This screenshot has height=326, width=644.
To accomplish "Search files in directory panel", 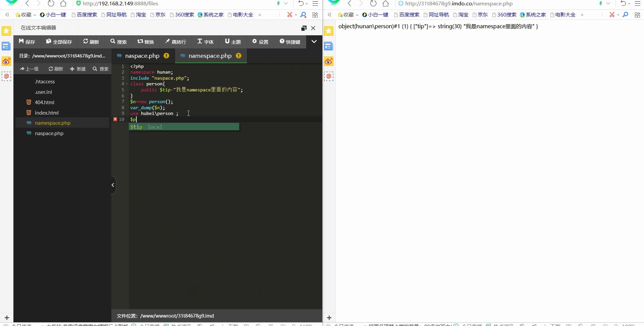I will pyautogui.click(x=100, y=69).
